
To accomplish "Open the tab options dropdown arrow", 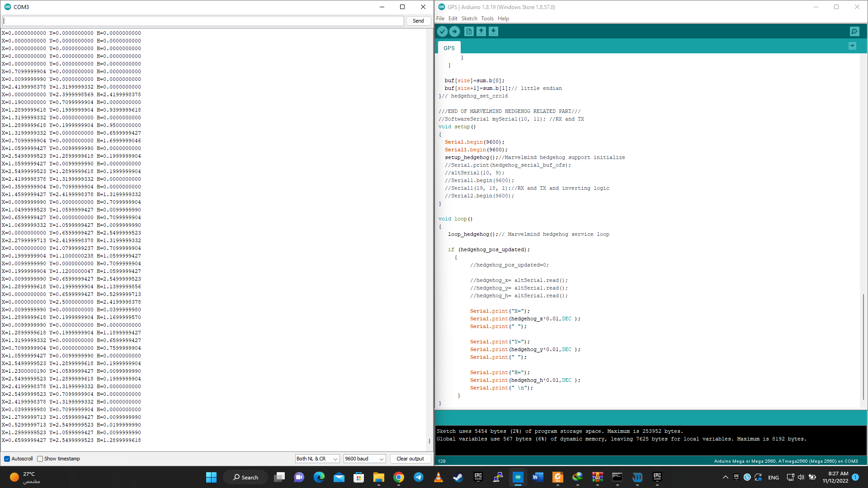I will [852, 46].
